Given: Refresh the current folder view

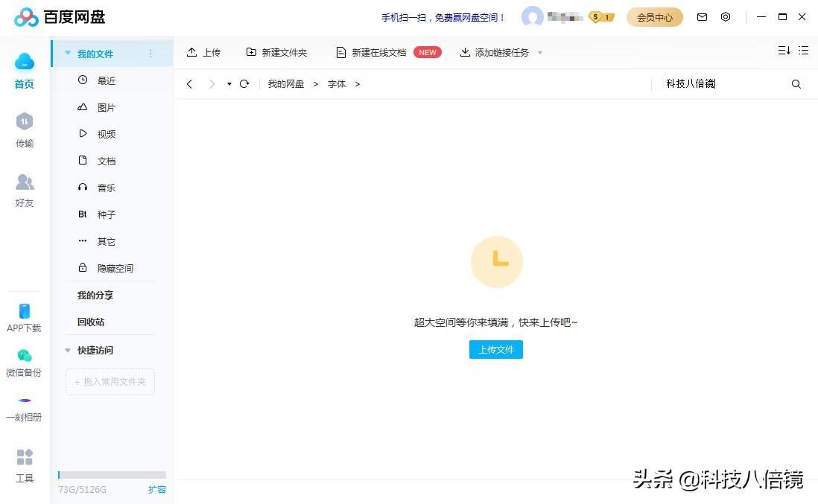Looking at the screenshot, I should (244, 83).
